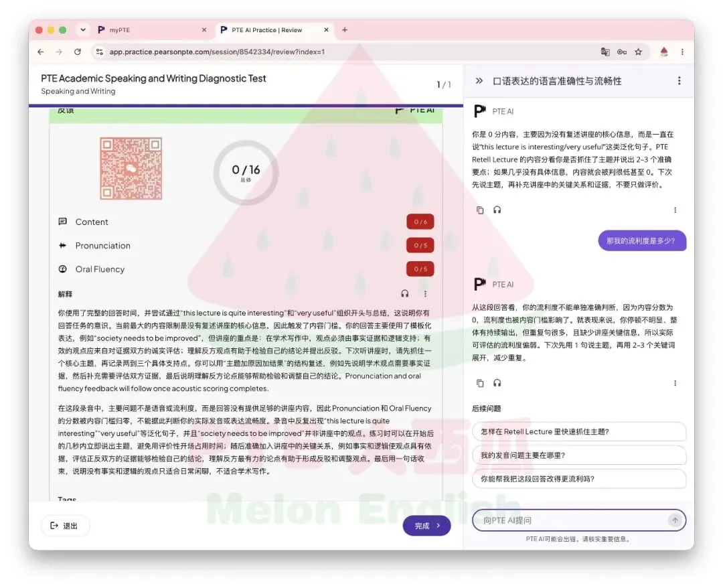This screenshot has width=723, height=588.
Task: Copy the first PTE AI reply
Action: tap(480, 210)
